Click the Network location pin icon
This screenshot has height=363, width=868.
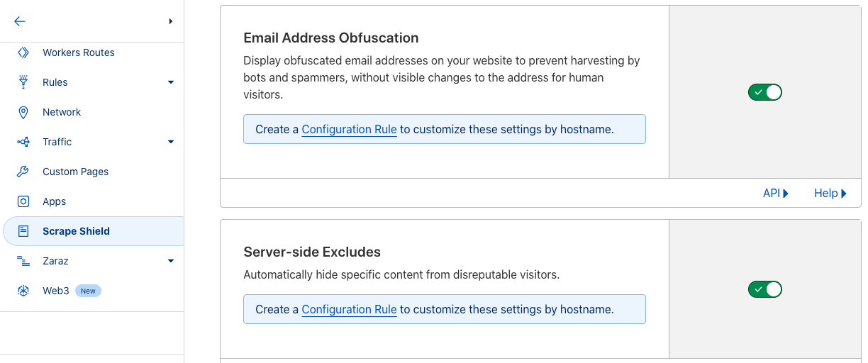pos(23,112)
